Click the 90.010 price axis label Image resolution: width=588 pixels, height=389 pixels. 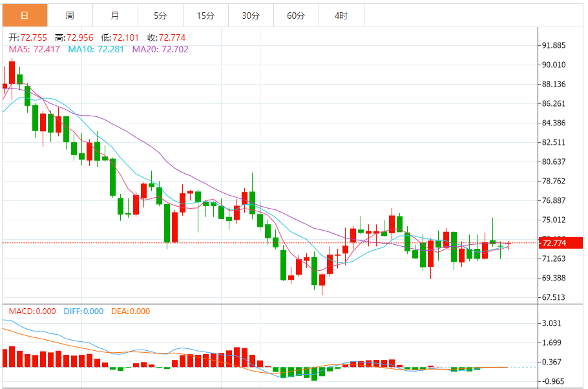[554, 65]
